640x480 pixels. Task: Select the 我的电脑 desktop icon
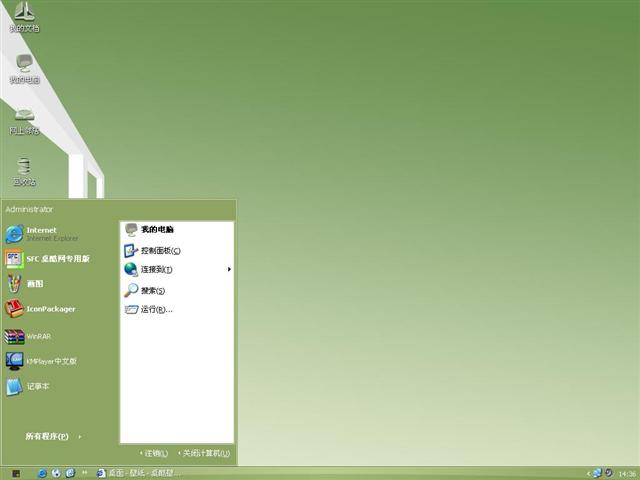point(24,69)
